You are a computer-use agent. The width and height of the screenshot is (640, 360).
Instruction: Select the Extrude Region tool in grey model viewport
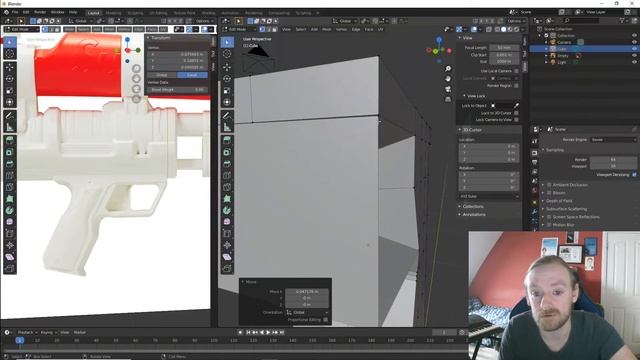click(x=227, y=140)
